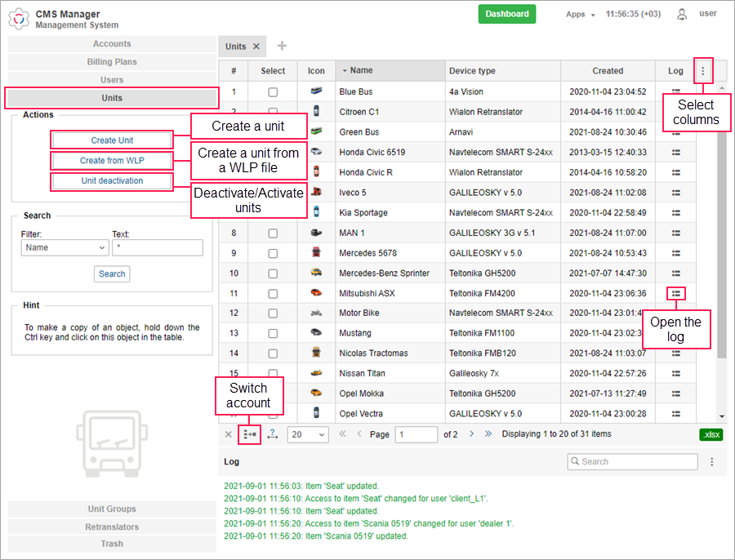Select the Blue Bus checkbox
Image resolution: width=735 pixels, height=560 pixels.
273,92
